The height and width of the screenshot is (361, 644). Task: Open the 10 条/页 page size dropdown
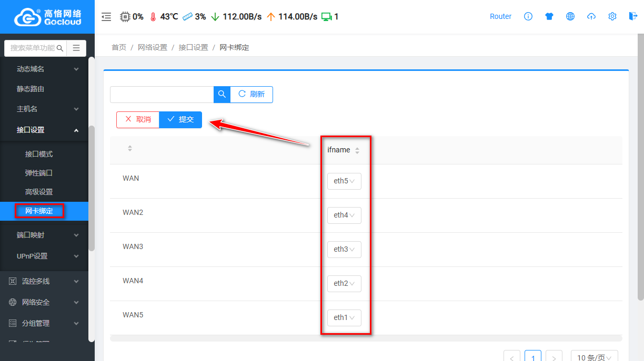tap(594, 357)
